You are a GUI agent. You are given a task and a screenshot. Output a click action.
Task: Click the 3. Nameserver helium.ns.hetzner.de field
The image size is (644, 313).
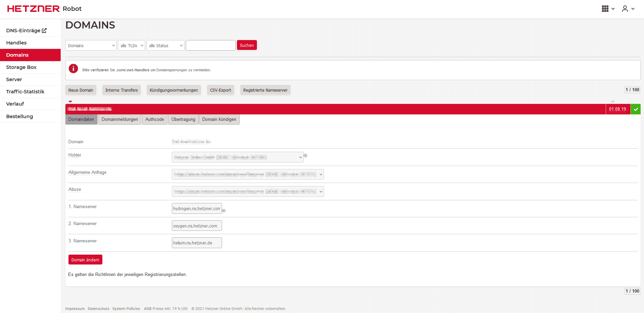pos(197,243)
